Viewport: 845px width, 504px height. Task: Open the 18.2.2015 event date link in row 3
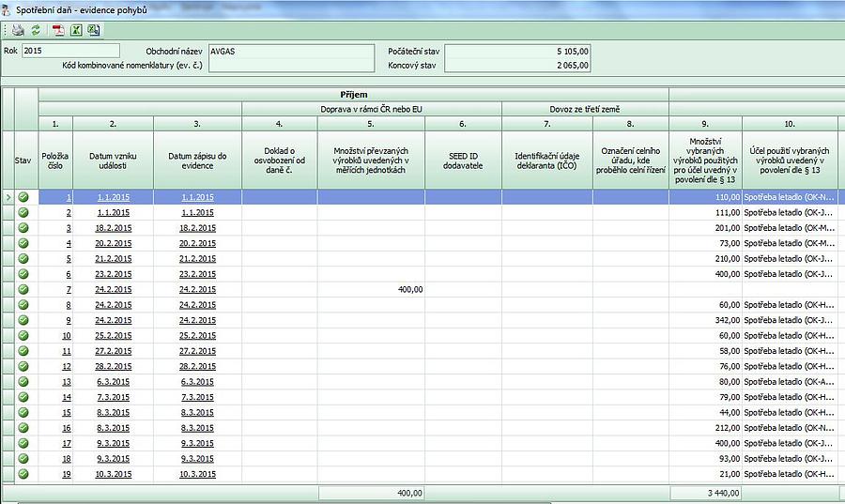pos(113,228)
